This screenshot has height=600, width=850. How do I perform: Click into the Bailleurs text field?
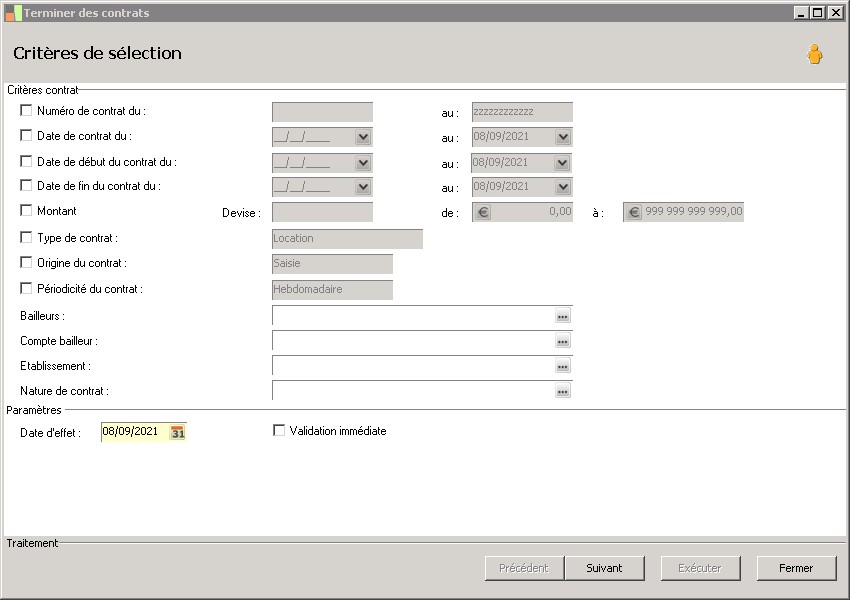pos(412,316)
